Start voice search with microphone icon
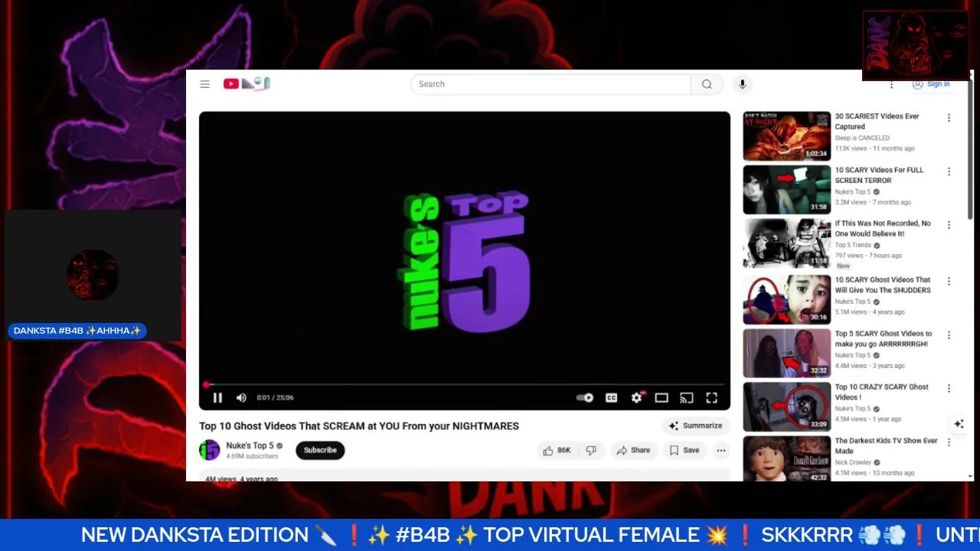The image size is (980, 551). coord(742,84)
